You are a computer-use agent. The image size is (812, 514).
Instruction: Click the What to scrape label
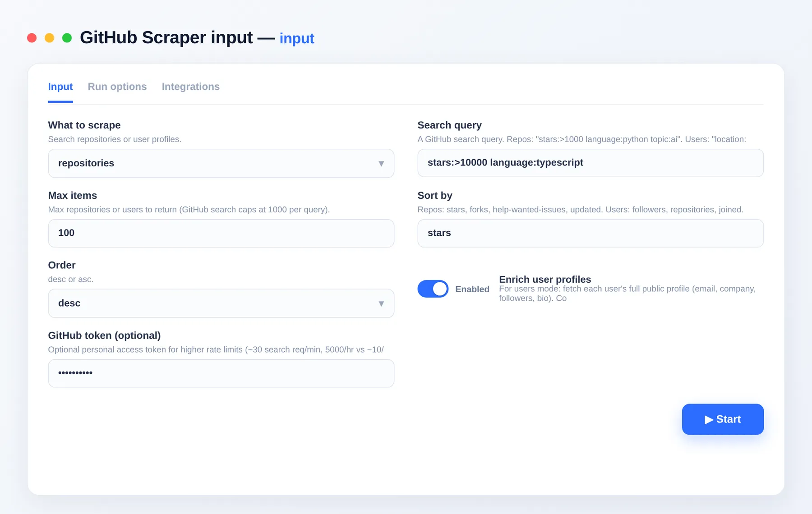click(x=84, y=125)
